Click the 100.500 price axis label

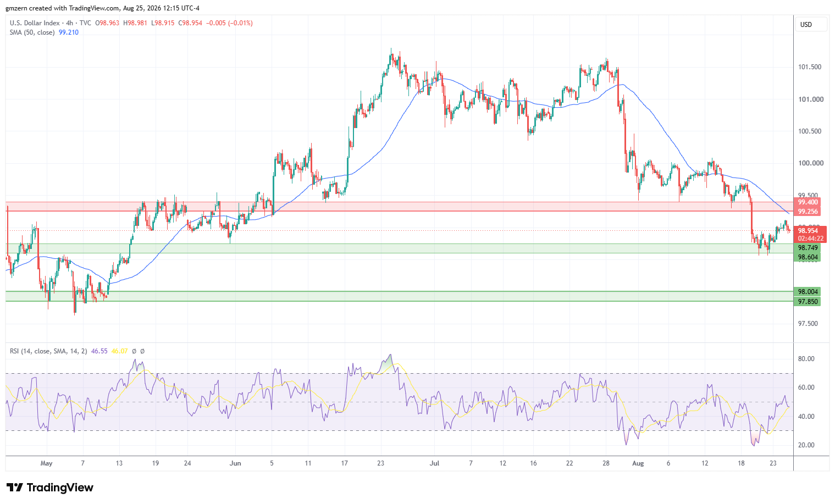point(810,131)
